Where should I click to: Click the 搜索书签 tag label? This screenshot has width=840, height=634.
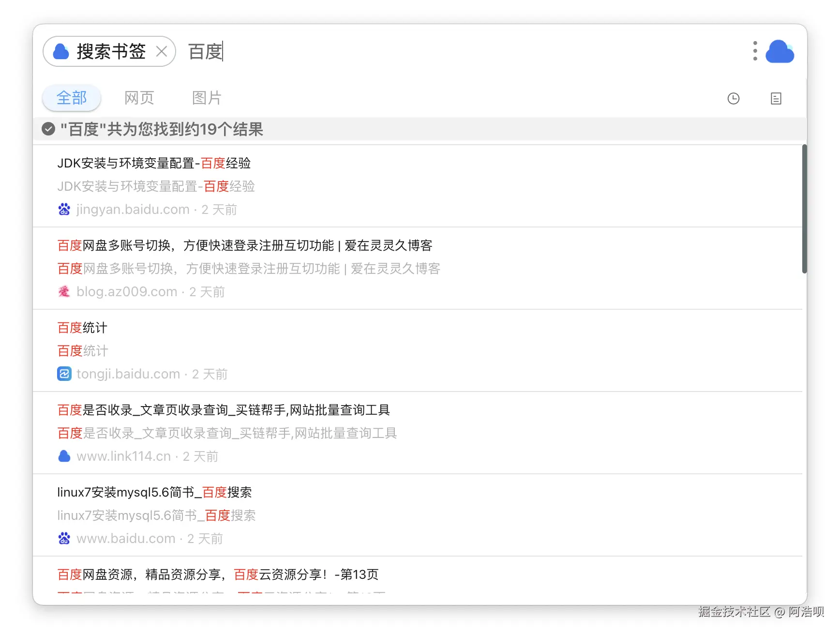[x=111, y=51]
